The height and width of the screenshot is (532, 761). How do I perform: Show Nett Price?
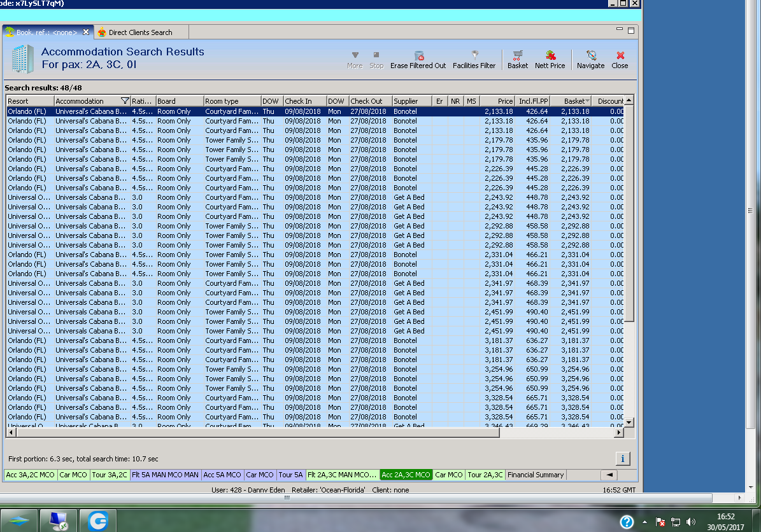click(x=550, y=60)
